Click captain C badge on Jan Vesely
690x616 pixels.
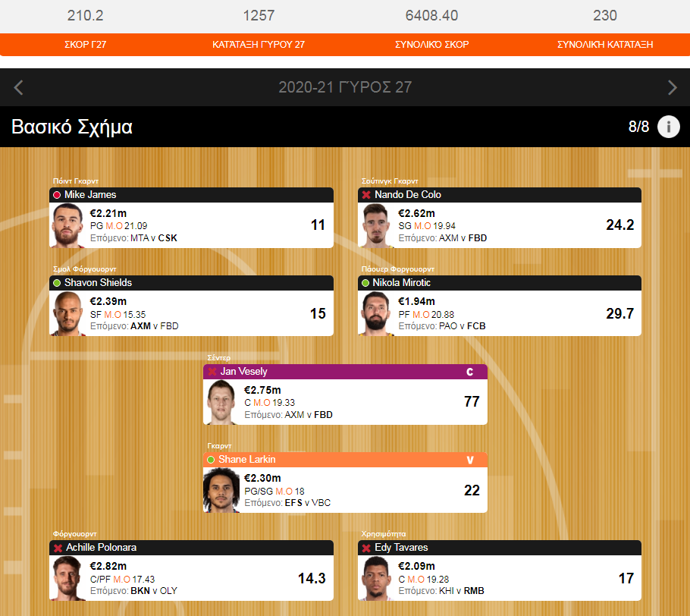tap(469, 372)
